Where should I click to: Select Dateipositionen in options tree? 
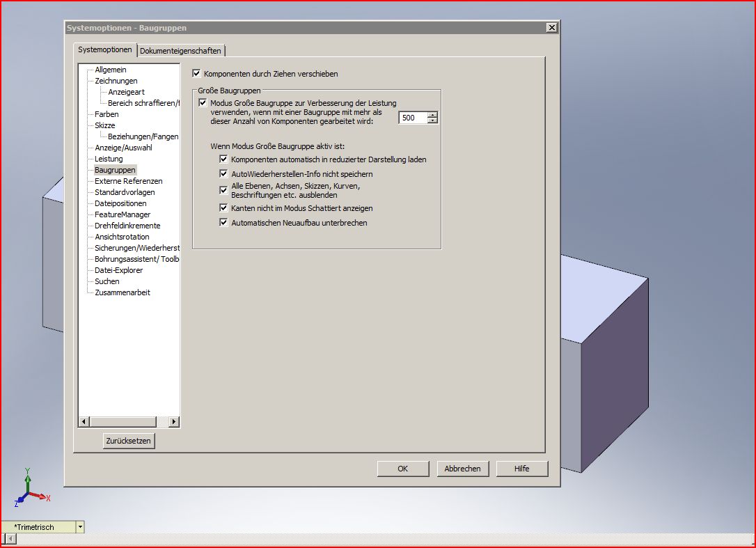point(120,203)
